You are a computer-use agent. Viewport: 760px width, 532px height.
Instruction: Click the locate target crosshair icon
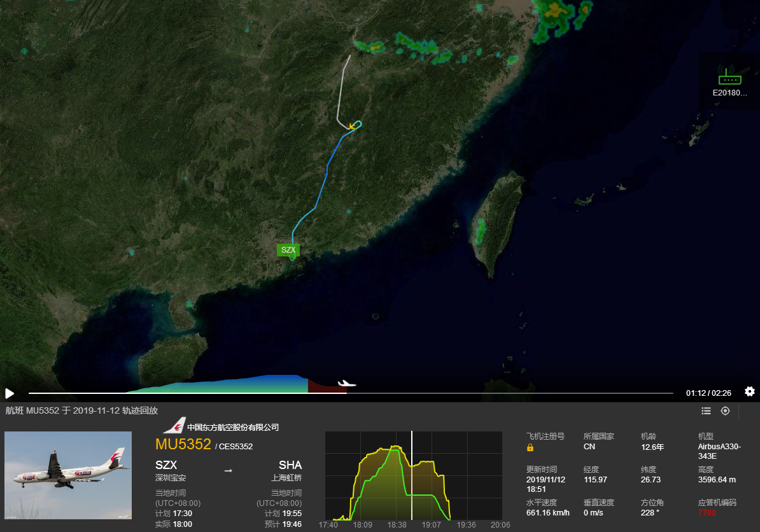725,411
